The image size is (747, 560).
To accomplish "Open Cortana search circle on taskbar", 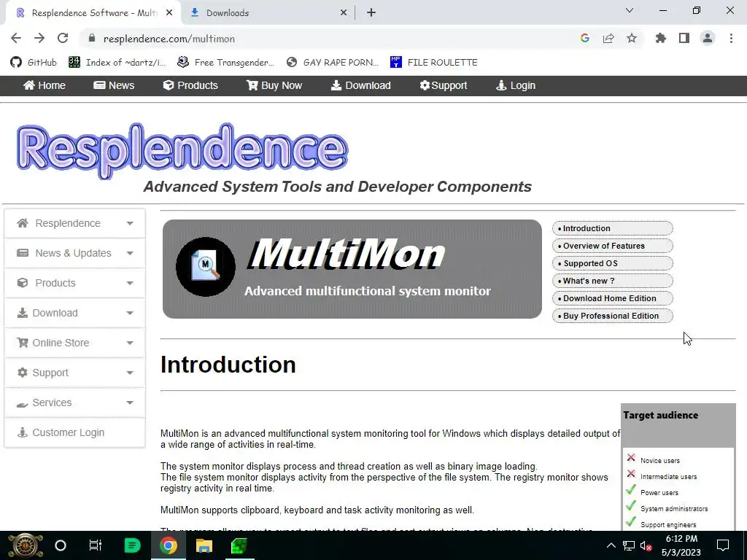I will click(x=61, y=545).
